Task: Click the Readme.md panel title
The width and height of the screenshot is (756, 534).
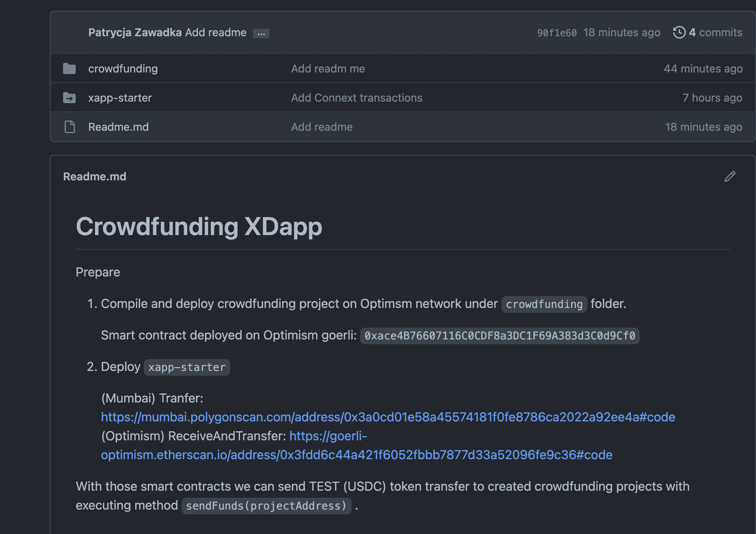Action: [x=95, y=176]
